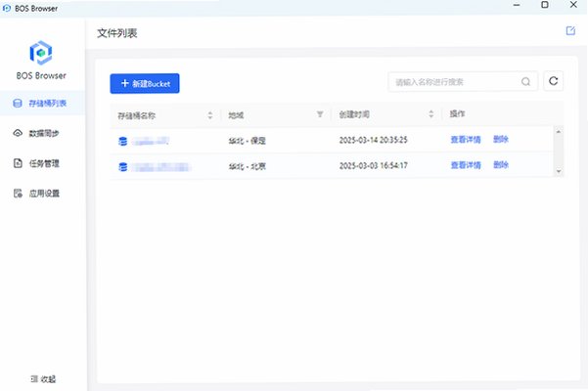Open the 数据同步 sidebar item

click(x=43, y=133)
